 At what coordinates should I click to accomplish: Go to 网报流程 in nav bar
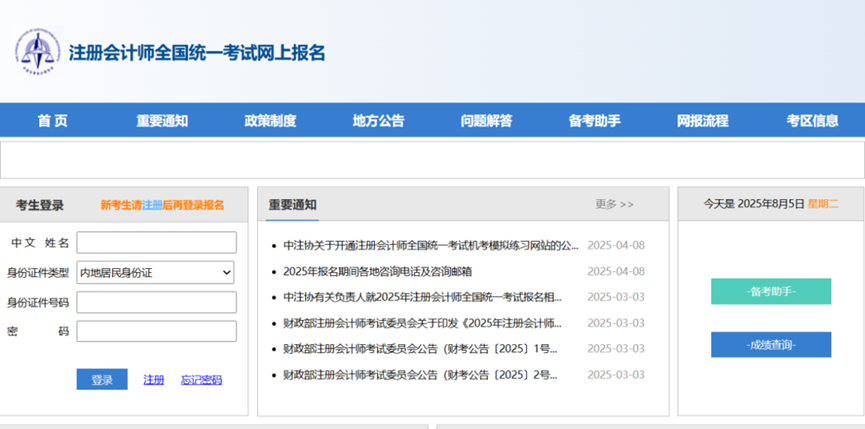coord(703,121)
